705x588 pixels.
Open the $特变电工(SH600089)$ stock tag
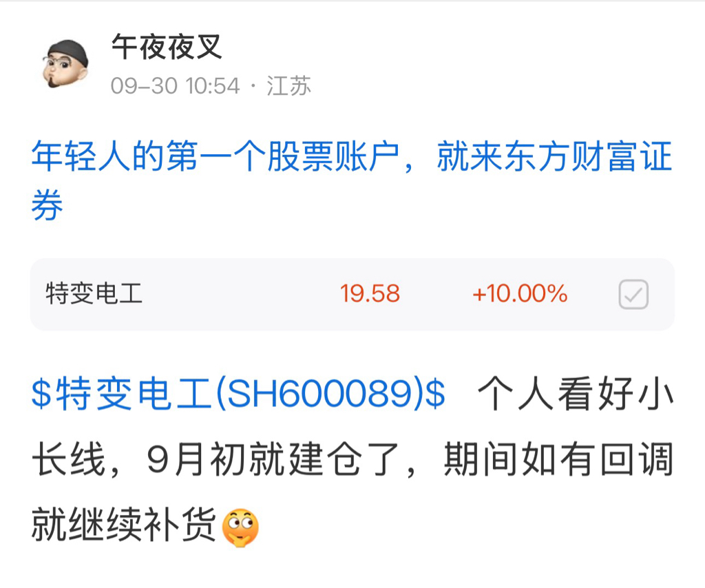coord(238,393)
